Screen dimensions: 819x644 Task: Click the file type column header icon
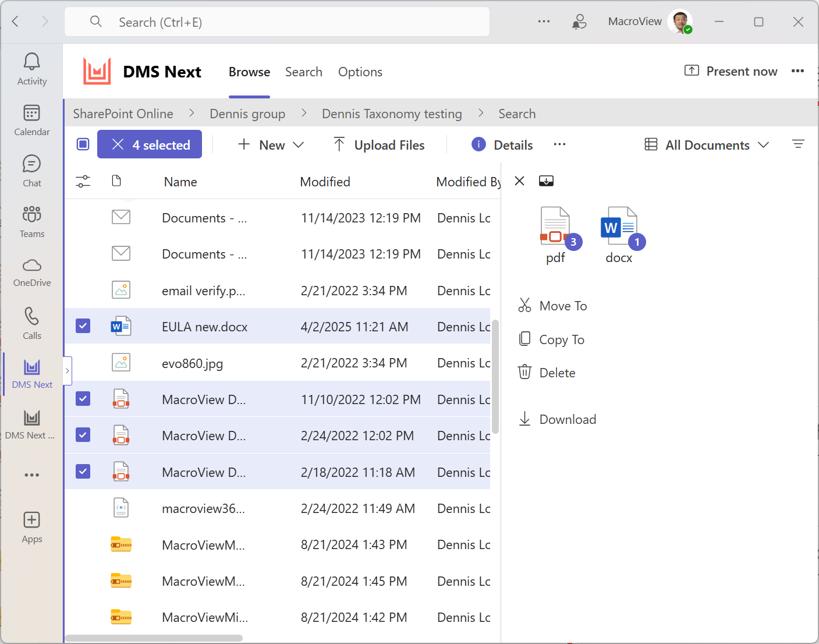pos(116,181)
